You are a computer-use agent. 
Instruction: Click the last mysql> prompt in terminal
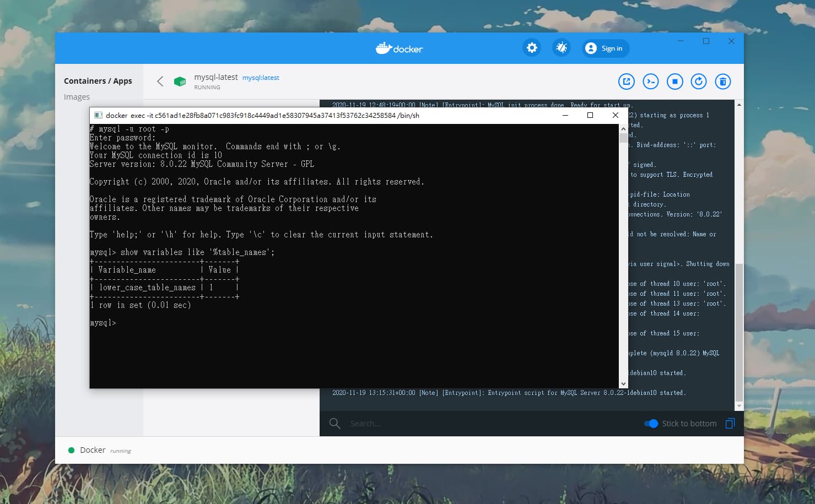(103, 323)
